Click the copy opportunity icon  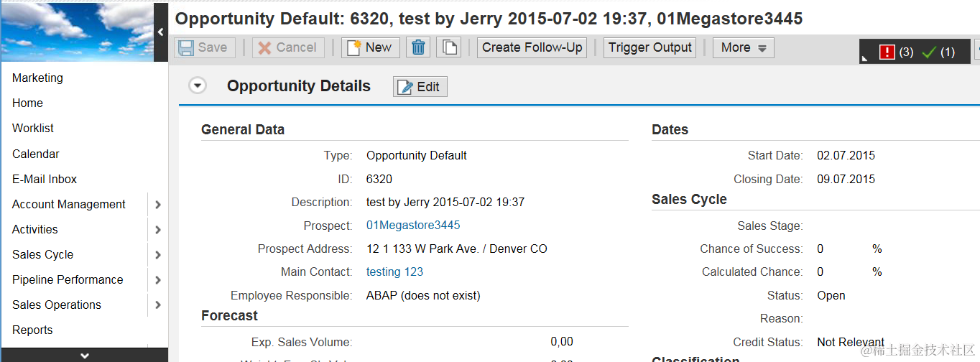click(x=450, y=47)
